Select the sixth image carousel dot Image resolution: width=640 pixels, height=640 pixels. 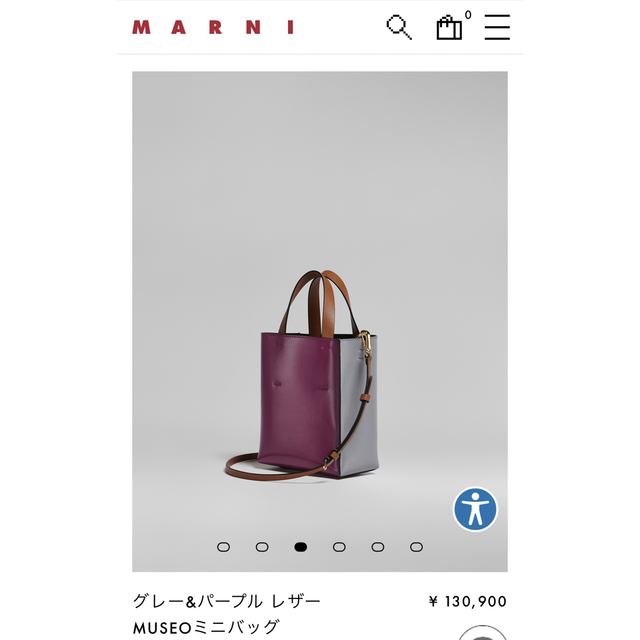416,547
